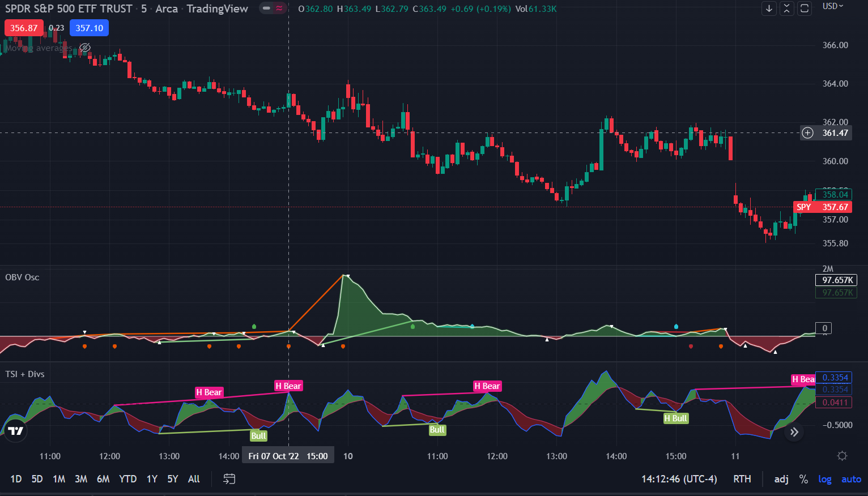Toggle percent scale mode
Image resolution: width=868 pixels, height=496 pixels.
pyautogui.click(x=803, y=479)
